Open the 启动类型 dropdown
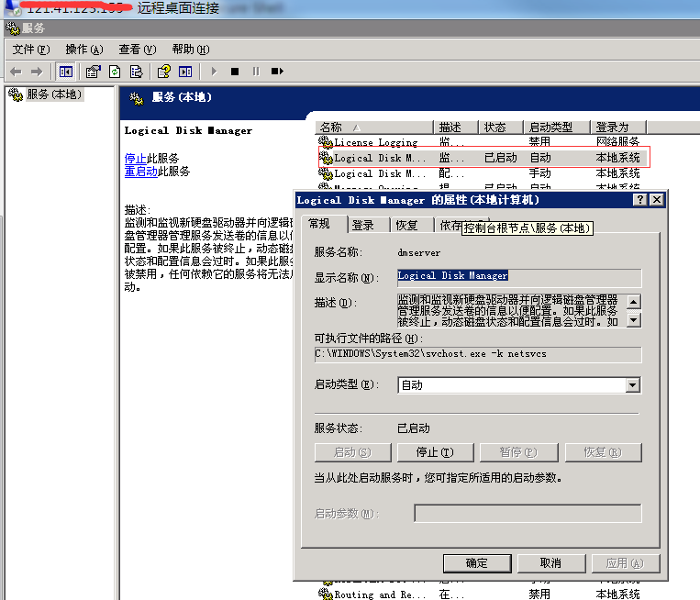Screen dimensions: 700x600 tap(632, 385)
